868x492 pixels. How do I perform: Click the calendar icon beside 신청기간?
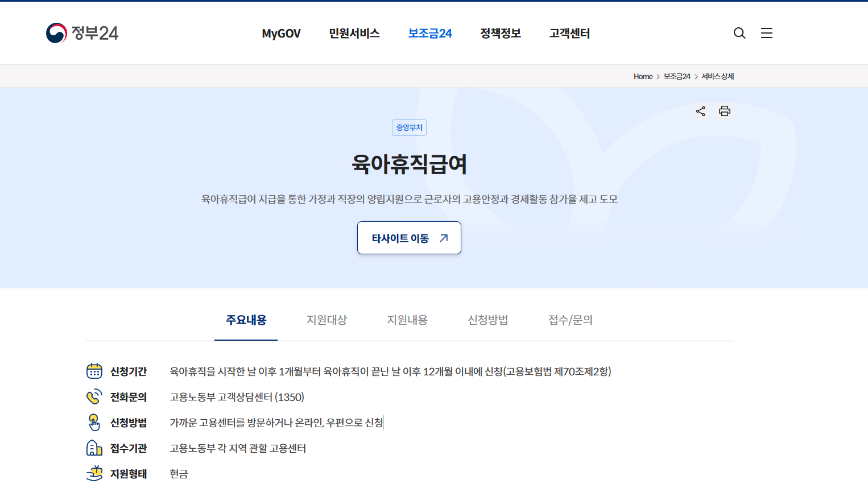[x=94, y=371]
